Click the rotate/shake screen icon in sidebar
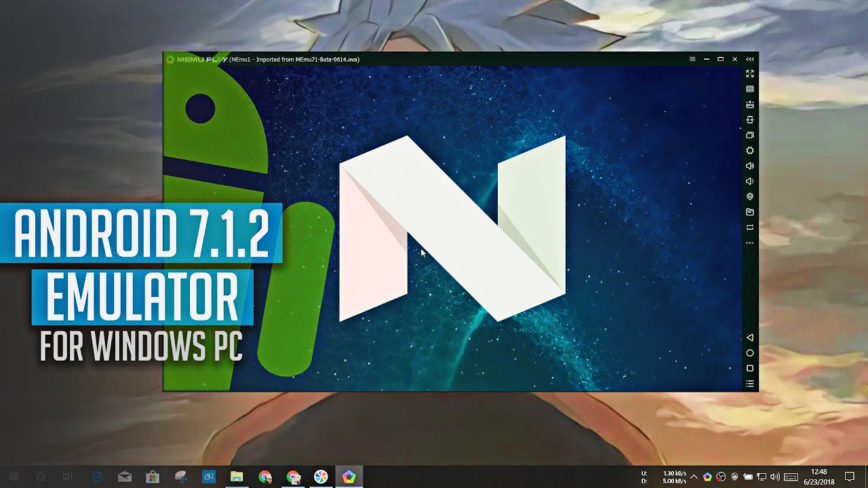The height and width of the screenshot is (488, 868). click(x=750, y=119)
